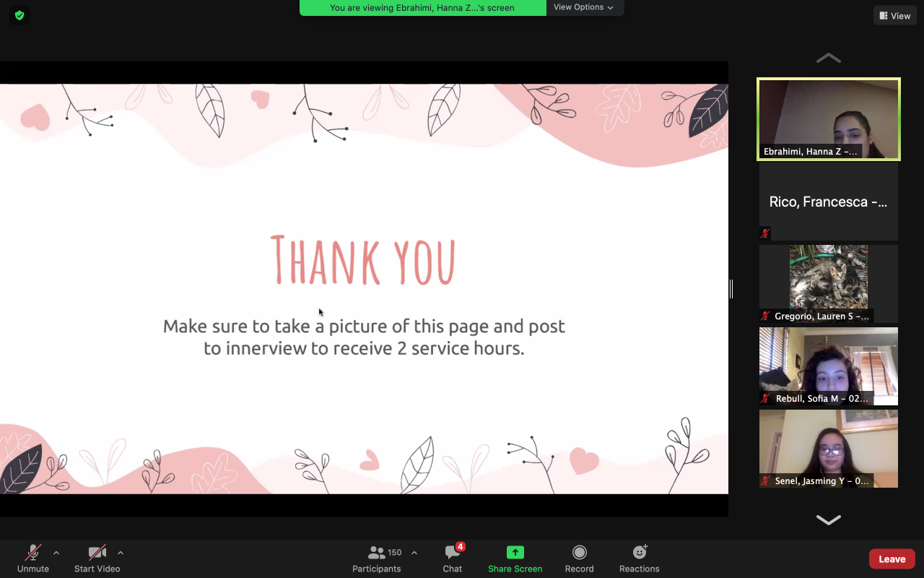Click the slide text 'to innerview to receive 2 service hours.'
Viewport: 924px width, 578px height.
[x=364, y=348]
